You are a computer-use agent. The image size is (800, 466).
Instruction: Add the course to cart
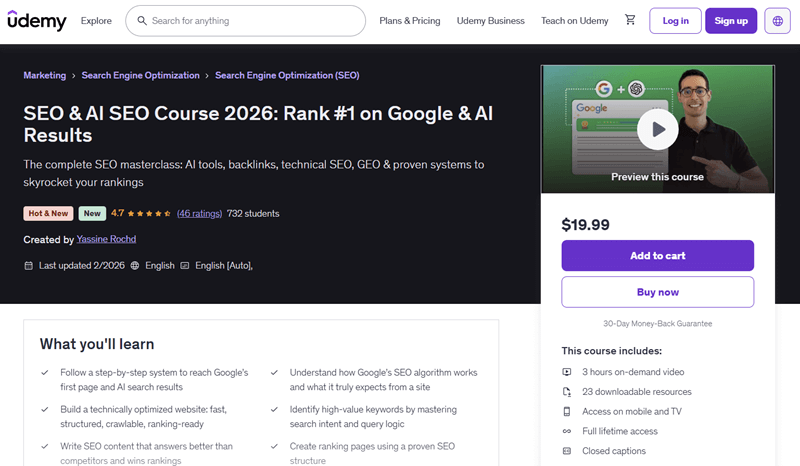click(658, 256)
